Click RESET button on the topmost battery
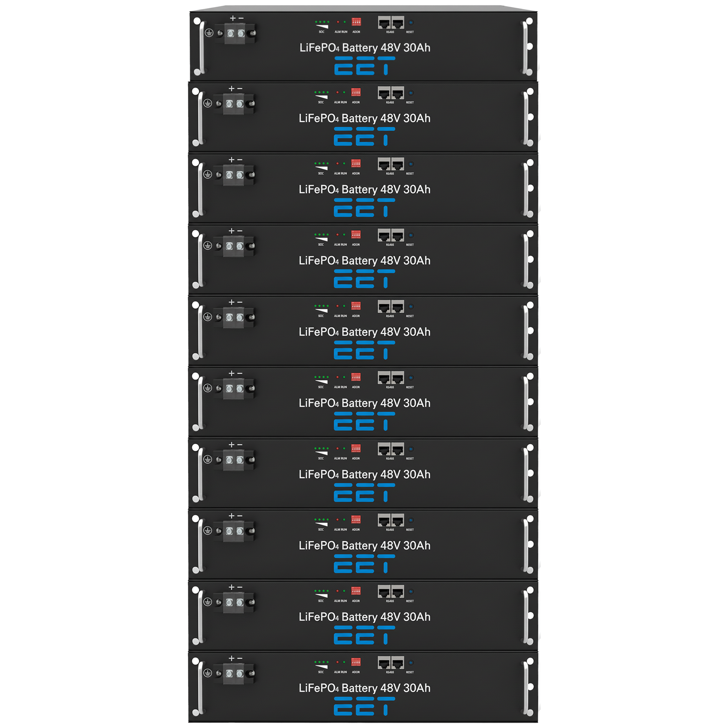Viewport: 728px width, 728px height. (411, 22)
